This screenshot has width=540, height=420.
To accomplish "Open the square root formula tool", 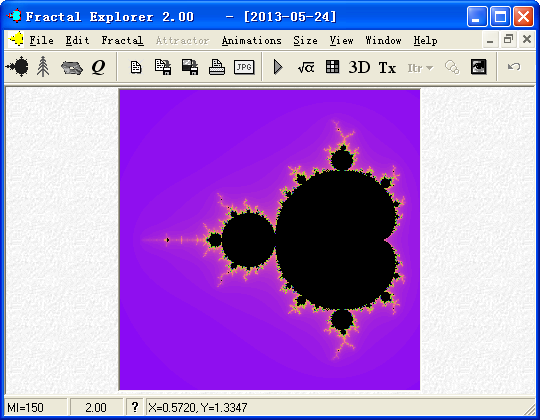I will [x=306, y=67].
